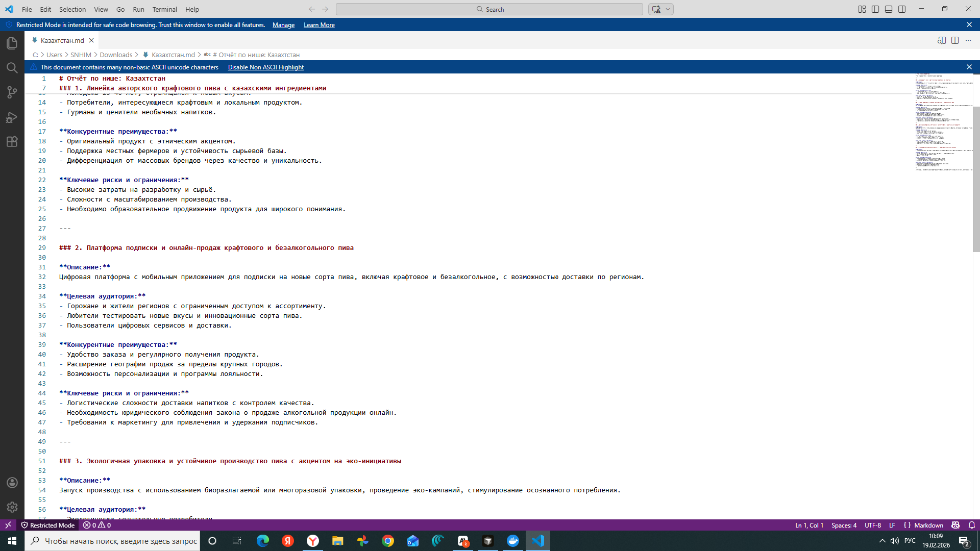Open the errors and warnings indicator
Viewport: 980px width, 551px height.
(x=97, y=525)
